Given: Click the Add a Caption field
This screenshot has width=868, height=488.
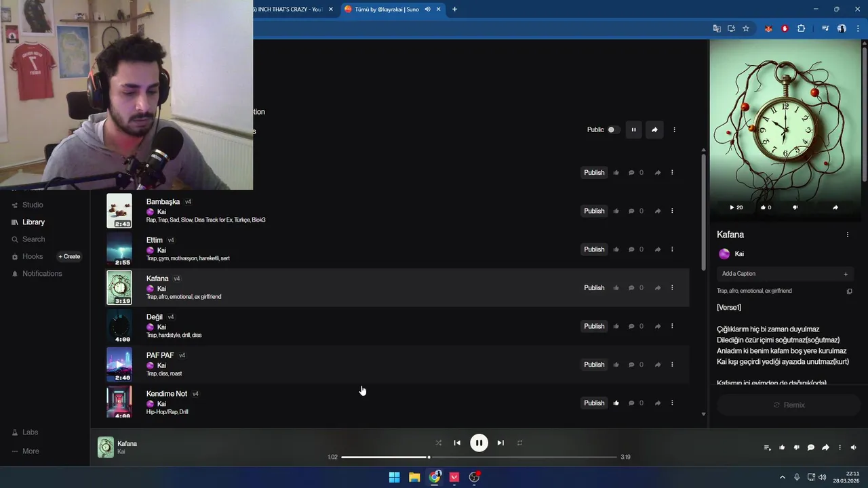Looking at the screenshot, I should click(785, 274).
